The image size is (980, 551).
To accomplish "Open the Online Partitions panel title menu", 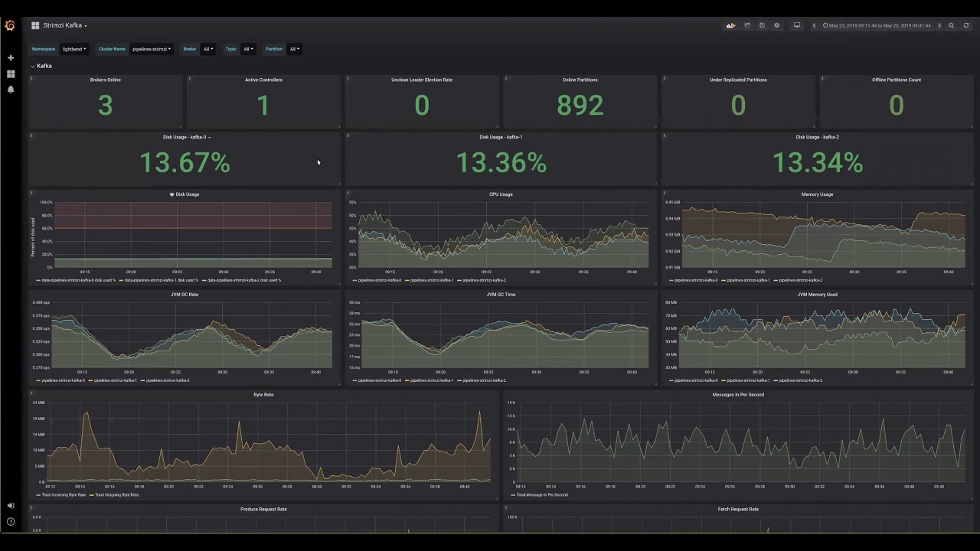I will point(580,80).
